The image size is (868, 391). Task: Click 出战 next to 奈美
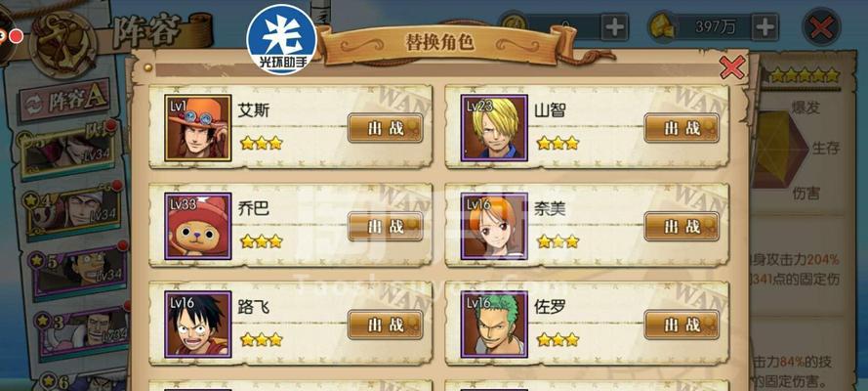[x=682, y=226]
